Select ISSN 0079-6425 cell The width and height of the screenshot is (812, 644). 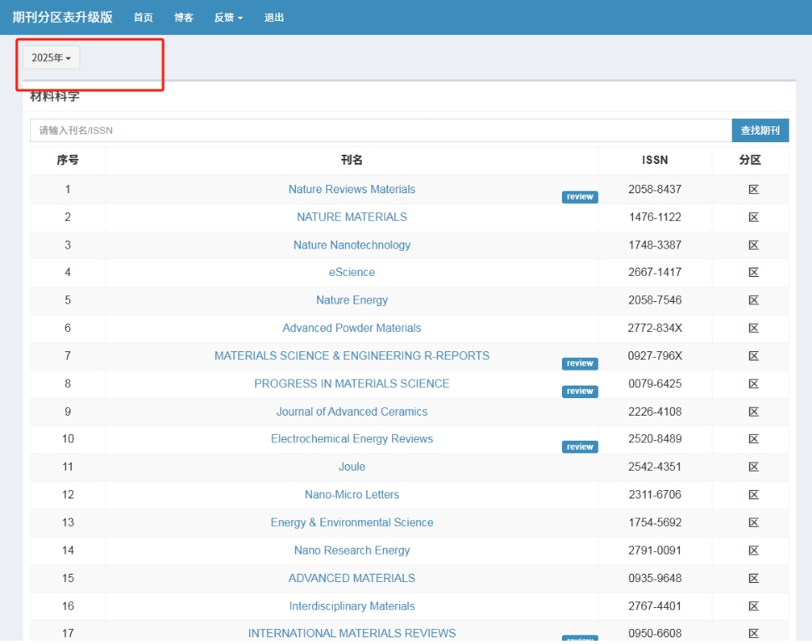click(655, 384)
